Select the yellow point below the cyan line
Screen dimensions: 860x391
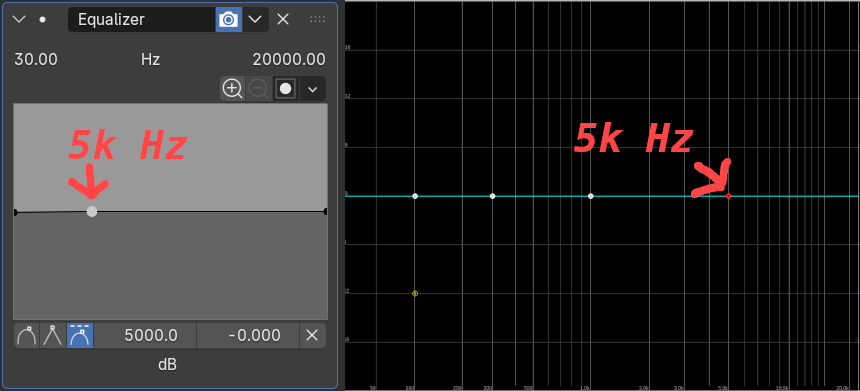415,293
